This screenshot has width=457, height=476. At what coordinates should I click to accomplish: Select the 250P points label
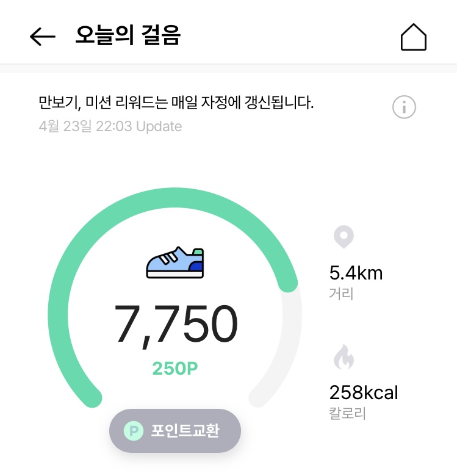(x=176, y=369)
